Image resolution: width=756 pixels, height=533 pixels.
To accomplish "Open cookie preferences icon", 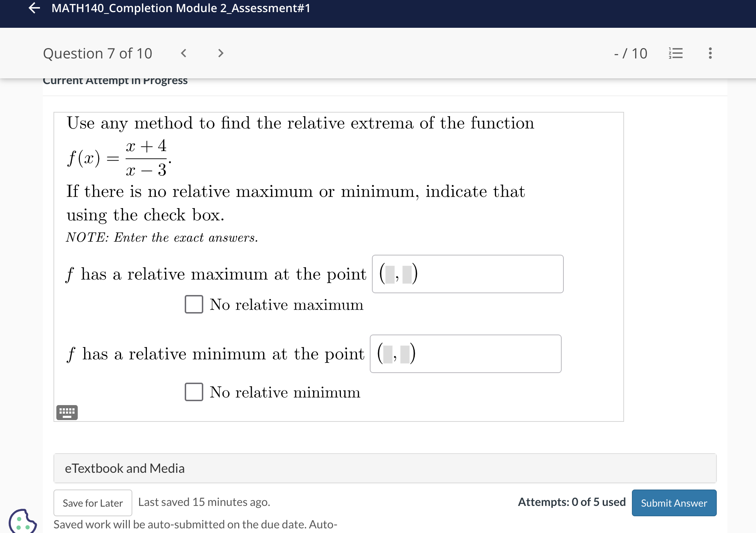I will pyautogui.click(x=22, y=522).
